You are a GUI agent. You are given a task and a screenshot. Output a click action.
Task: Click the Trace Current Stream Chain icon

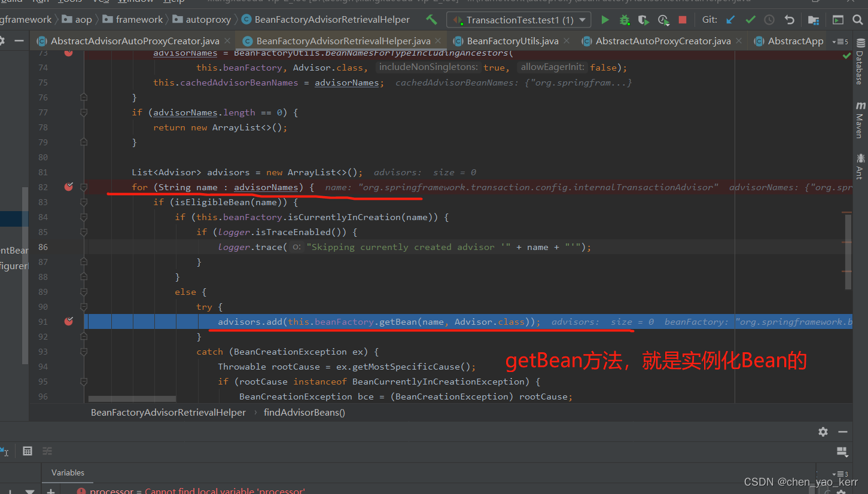coord(47,451)
